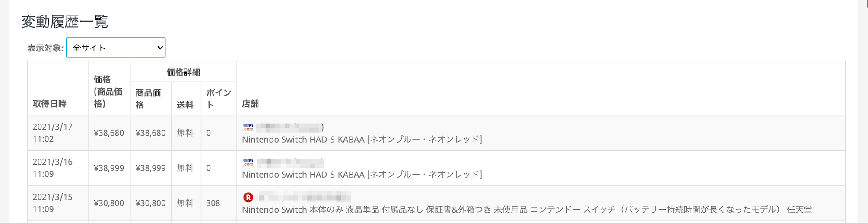Click the 取得日時 column header
This screenshot has height=223, width=868.
tap(50, 104)
